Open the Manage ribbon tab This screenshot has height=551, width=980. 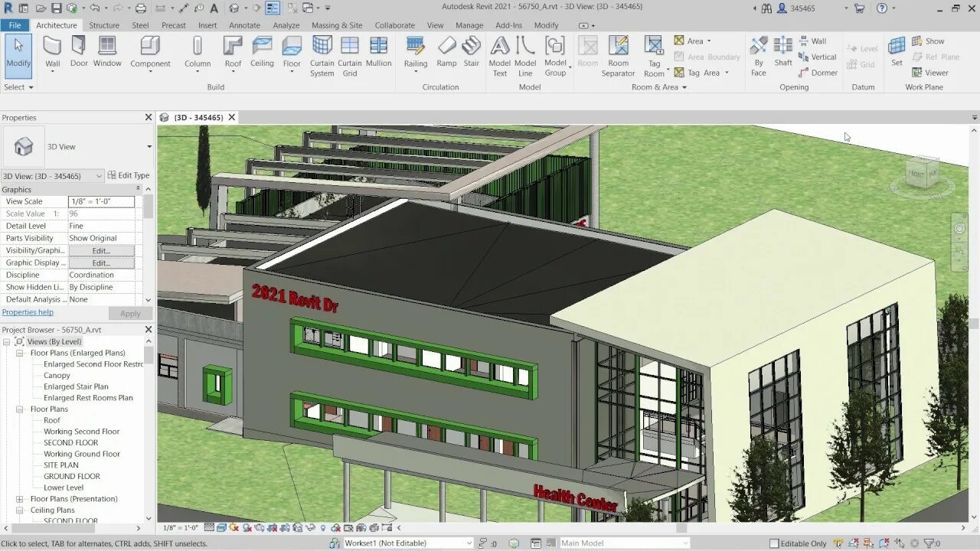pyautogui.click(x=469, y=25)
